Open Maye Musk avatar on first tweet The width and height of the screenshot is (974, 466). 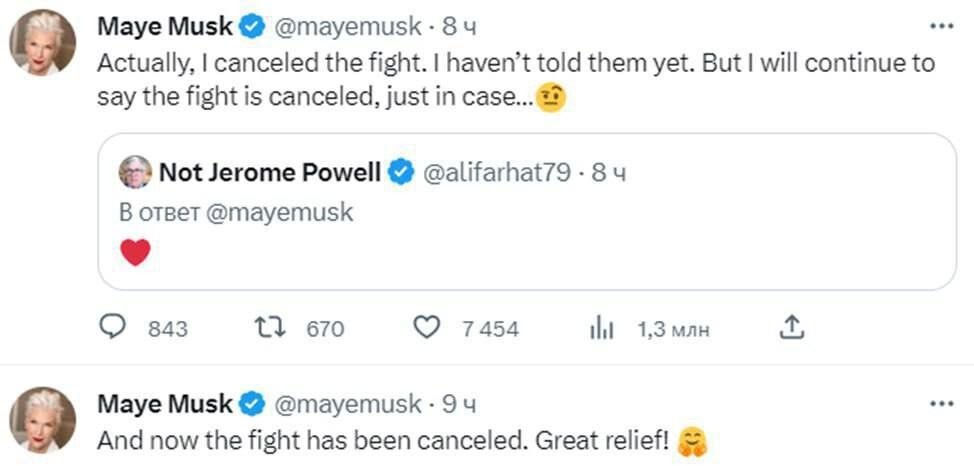pyautogui.click(x=43, y=46)
